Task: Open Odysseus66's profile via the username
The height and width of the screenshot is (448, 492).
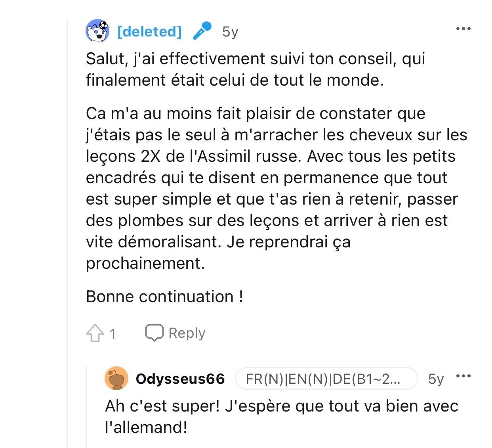Action: coord(180,379)
